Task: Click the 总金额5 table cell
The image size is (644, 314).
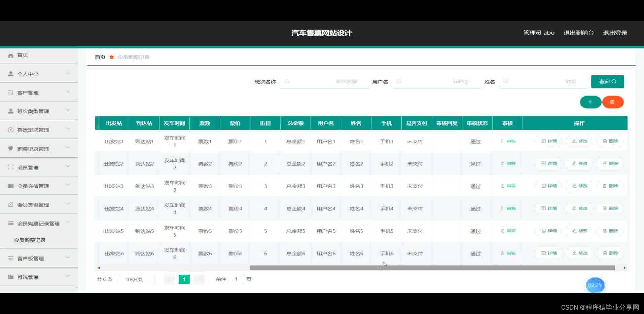Action: click(295, 231)
